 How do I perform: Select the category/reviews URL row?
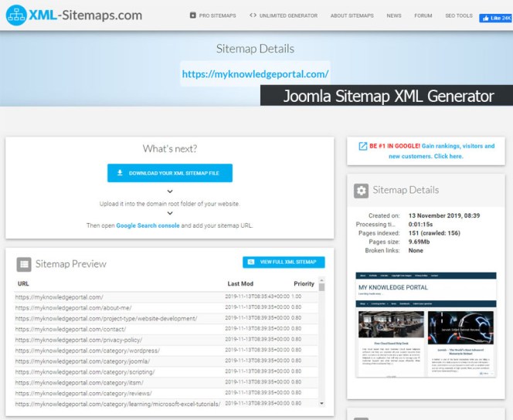point(166,393)
